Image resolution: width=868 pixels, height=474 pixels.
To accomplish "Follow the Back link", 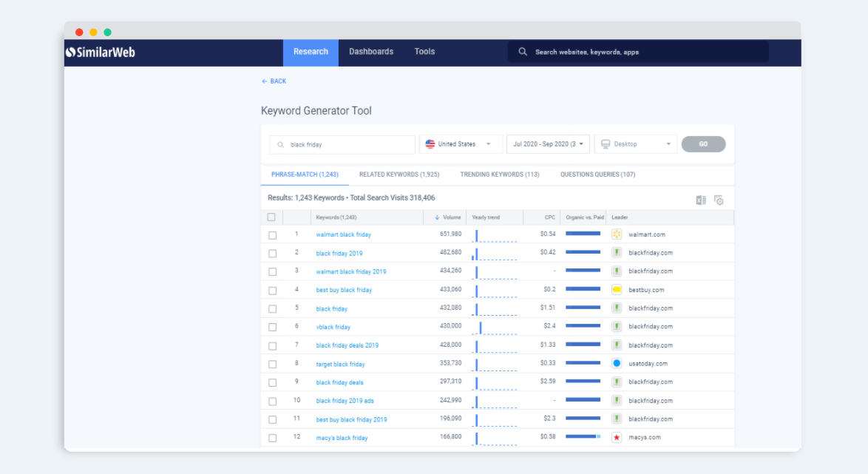I will (274, 81).
